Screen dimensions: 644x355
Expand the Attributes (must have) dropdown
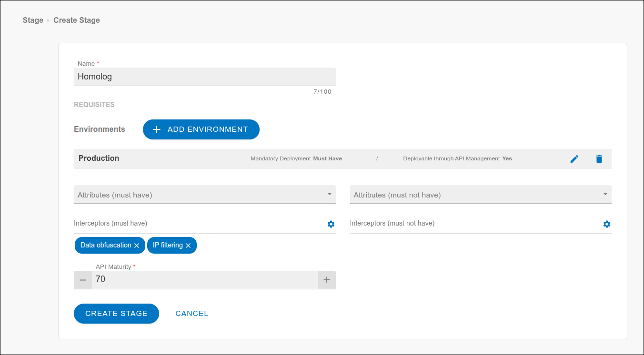point(205,195)
